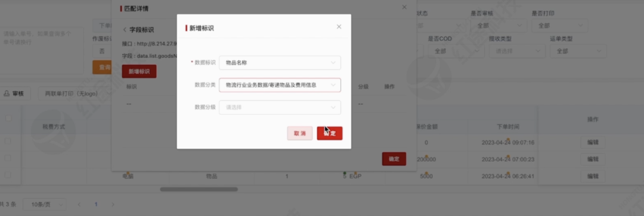The image size is (644, 216).
Task: Click the EGP currency cell
Action: pyautogui.click(x=355, y=176)
